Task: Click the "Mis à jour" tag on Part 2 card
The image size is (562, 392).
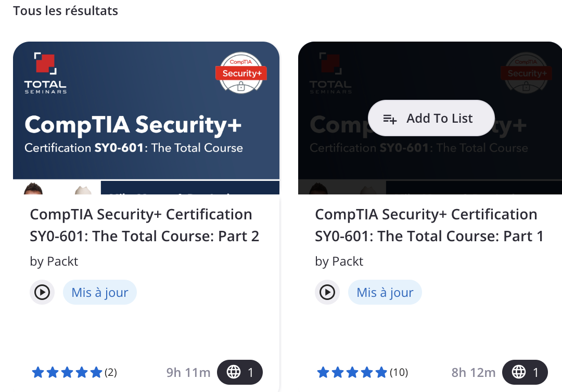Action: point(100,293)
